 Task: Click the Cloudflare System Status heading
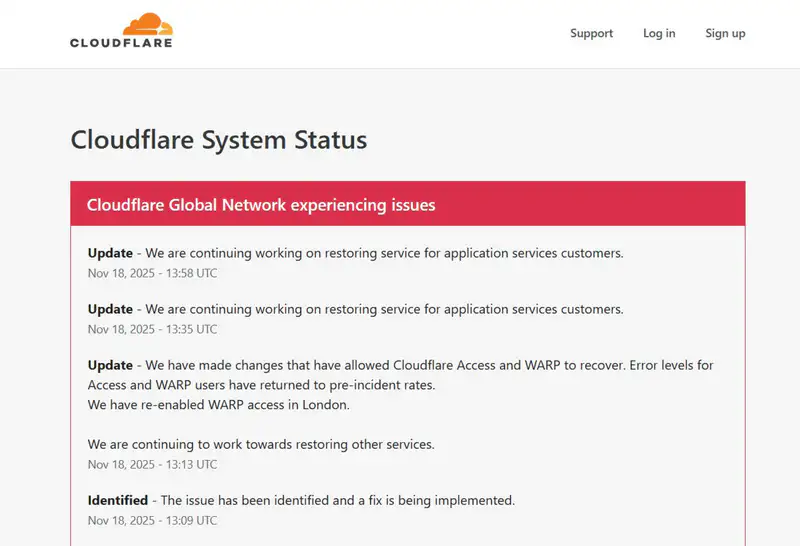click(218, 140)
